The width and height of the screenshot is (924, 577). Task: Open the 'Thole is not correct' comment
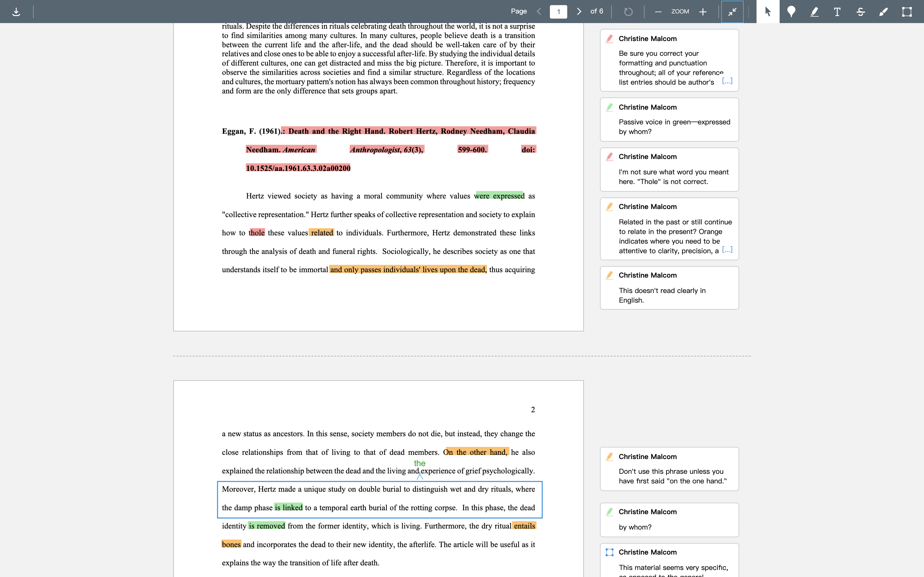[669, 170]
